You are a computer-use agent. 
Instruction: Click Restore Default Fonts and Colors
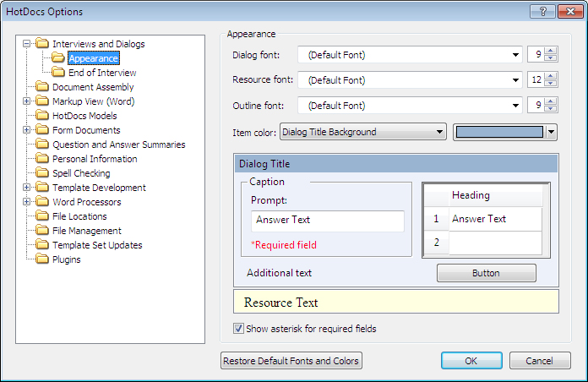pos(291,361)
